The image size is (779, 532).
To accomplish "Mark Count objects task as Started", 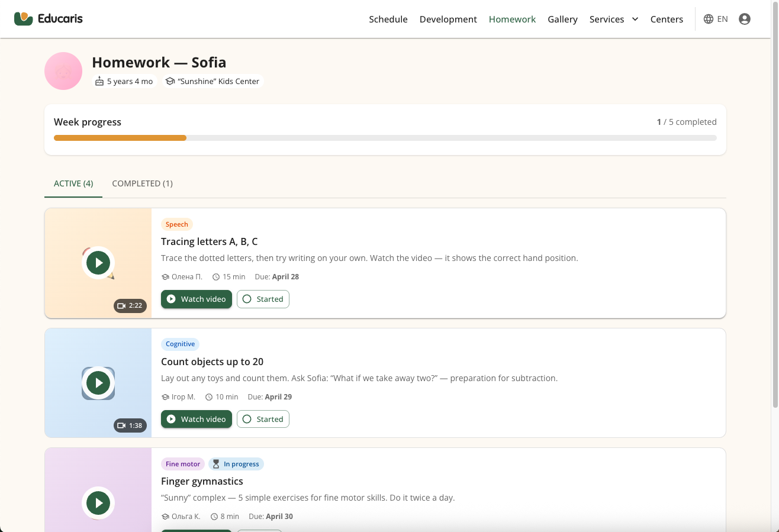I will (263, 419).
